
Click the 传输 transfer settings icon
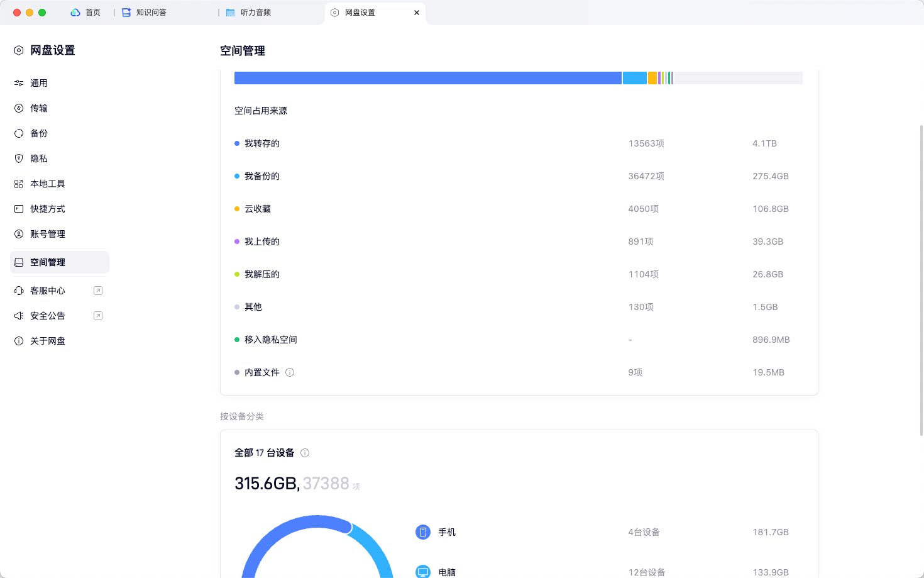point(19,108)
